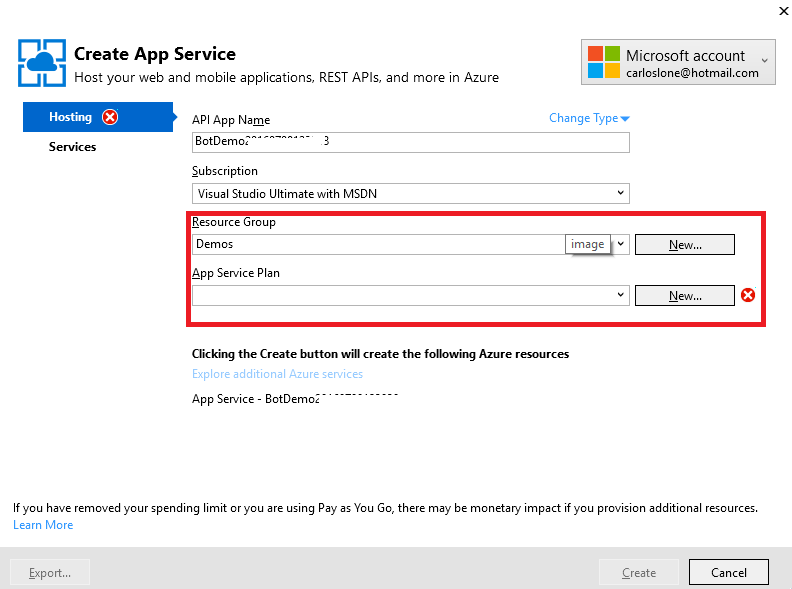The height and width of the screenshot is (589, 792).
Task: Click the error icon next to App Service Plan
Action: 748,295
